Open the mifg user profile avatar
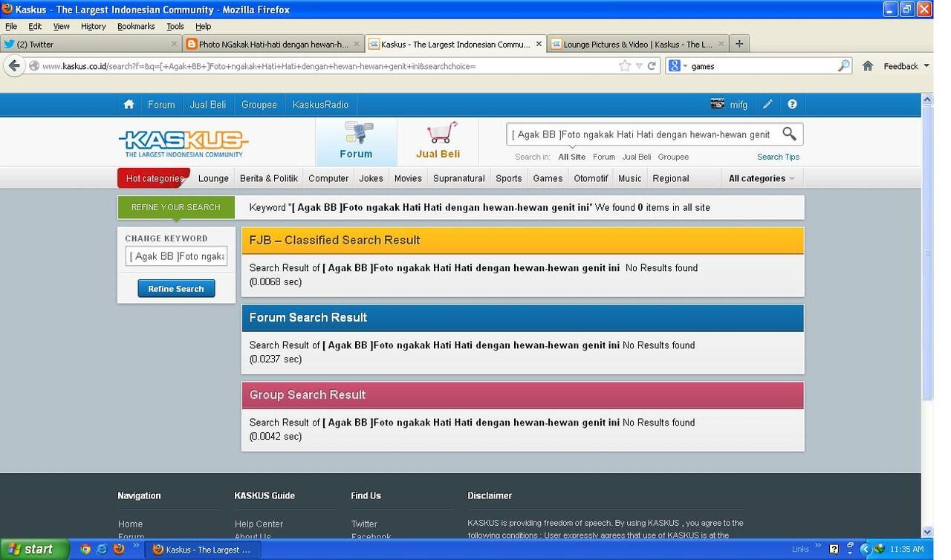Image resolution: width=951 pixels, height=560 pixels. click(x=717, y=104)
